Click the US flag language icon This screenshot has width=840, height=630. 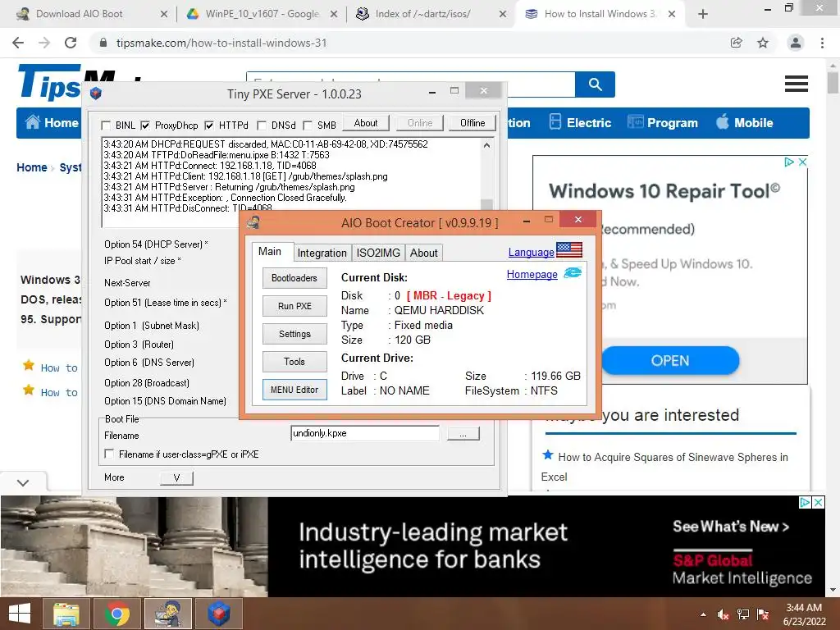pyautogui.click(x=569, y=249)
